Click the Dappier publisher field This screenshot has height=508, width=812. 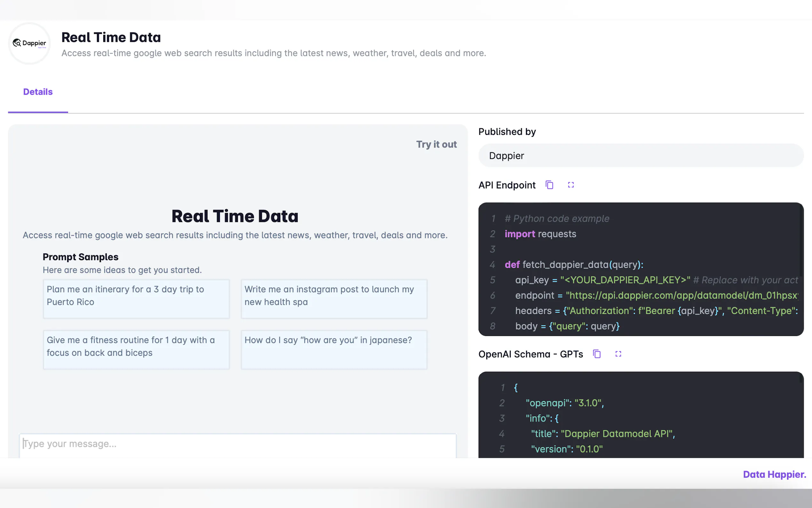click(x=640, y=155)
